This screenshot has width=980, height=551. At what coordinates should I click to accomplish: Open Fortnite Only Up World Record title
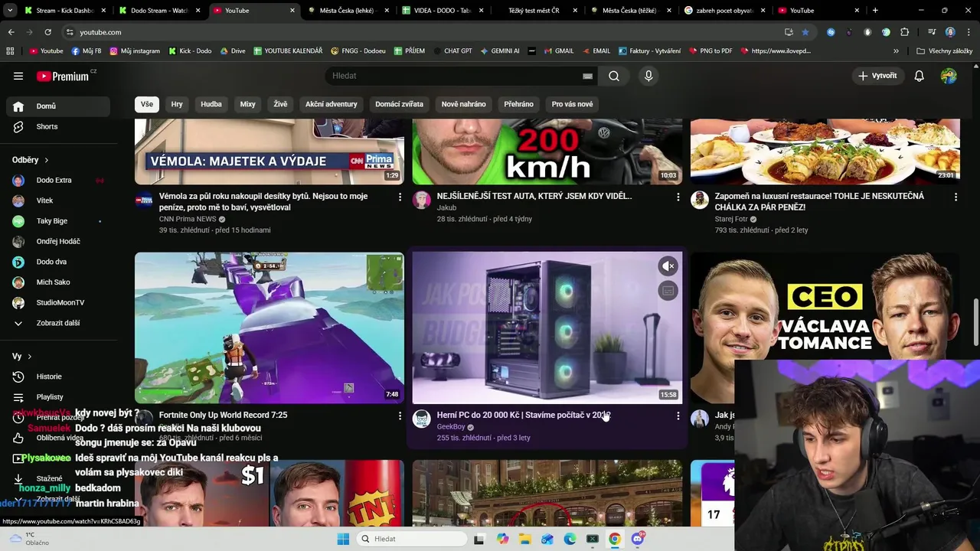point(223,415)
